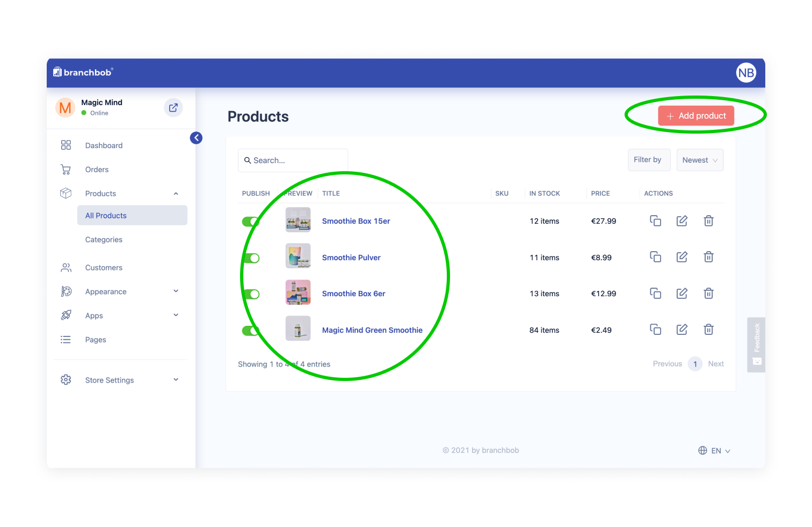Image resolution: width=812 pixels, height=527 pixels.
Task: Open the Orders section
Action: click(x=97, y=169)
